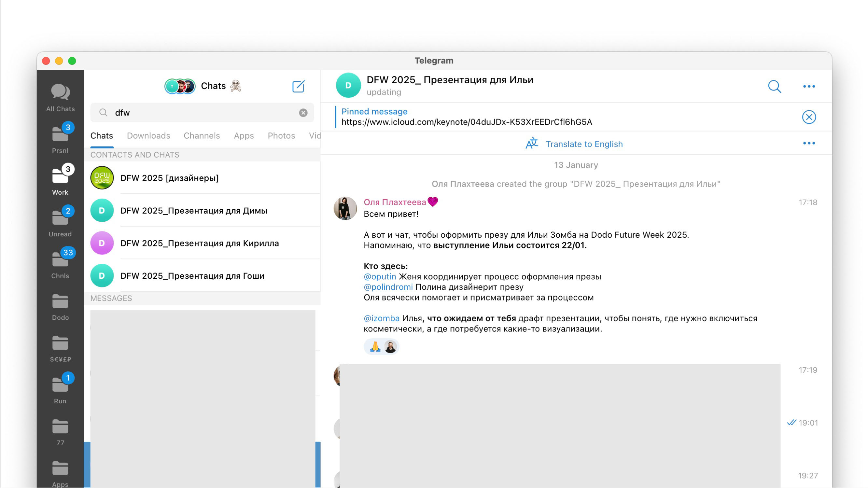
Task: Open chat header more options menu
Action: pos(809,87)
